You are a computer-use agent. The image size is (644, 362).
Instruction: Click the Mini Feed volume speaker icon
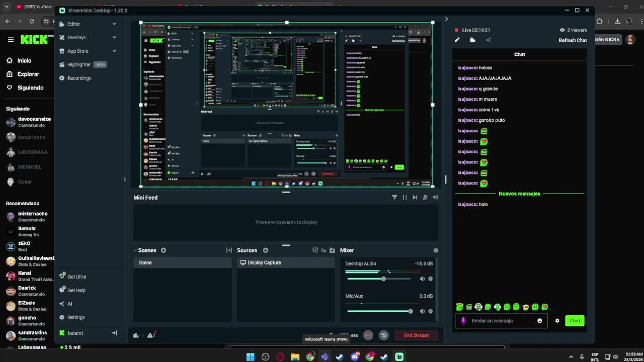(435, 198)
